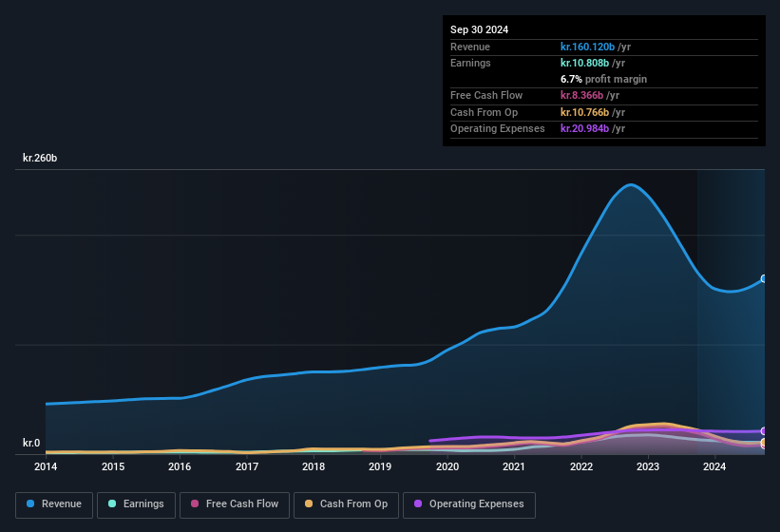Click the Operating Expenses label in tooltip
The width and height of the screenshot is (780, 532).
pyautogui.click(x=498, y=128)
